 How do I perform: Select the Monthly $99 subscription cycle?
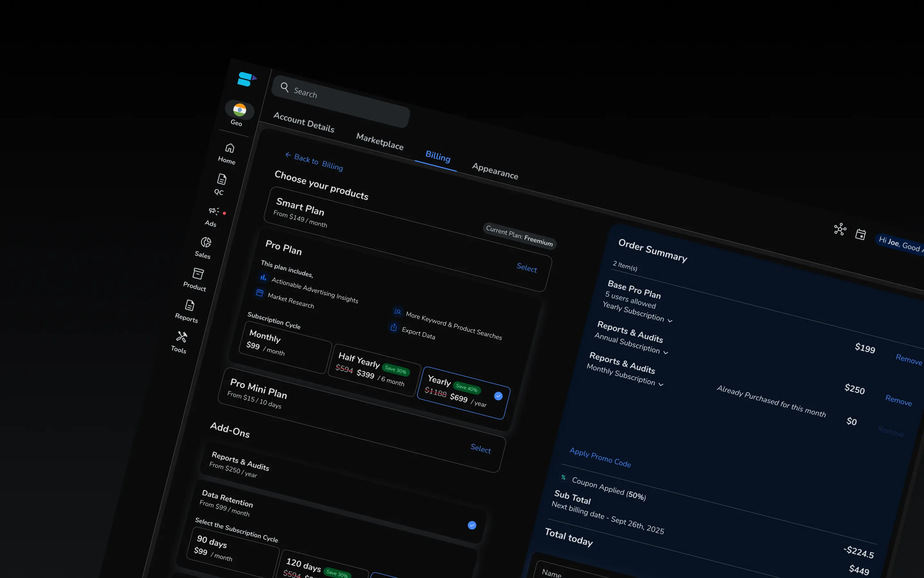[285, 348]
